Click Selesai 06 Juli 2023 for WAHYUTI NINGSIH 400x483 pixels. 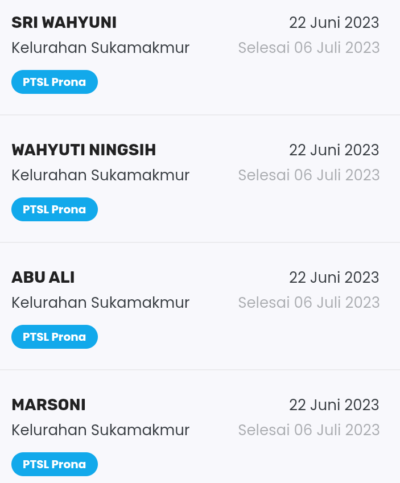(309, 175)
